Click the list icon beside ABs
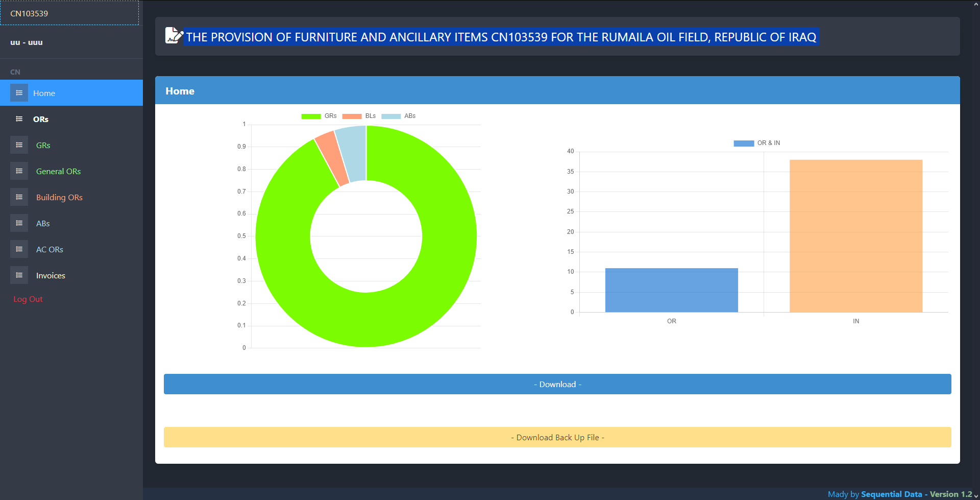 [19, 223]
